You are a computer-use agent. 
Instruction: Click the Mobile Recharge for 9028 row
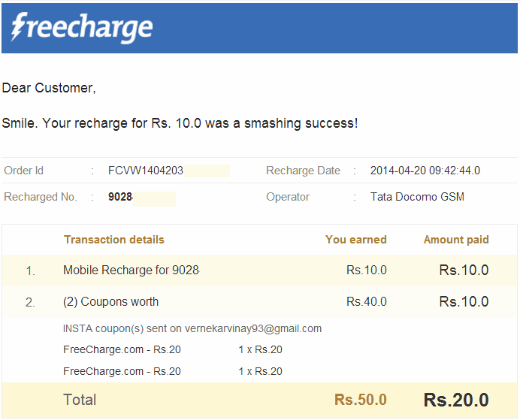(131, 270)
